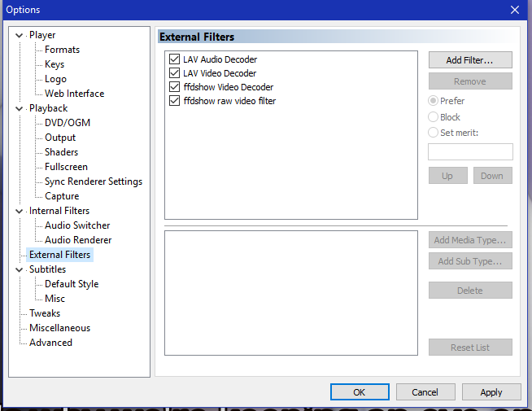Screen dimensions: 532x411
Task: Click Cancel to discard changes
Action: click(x=425, y=392)
